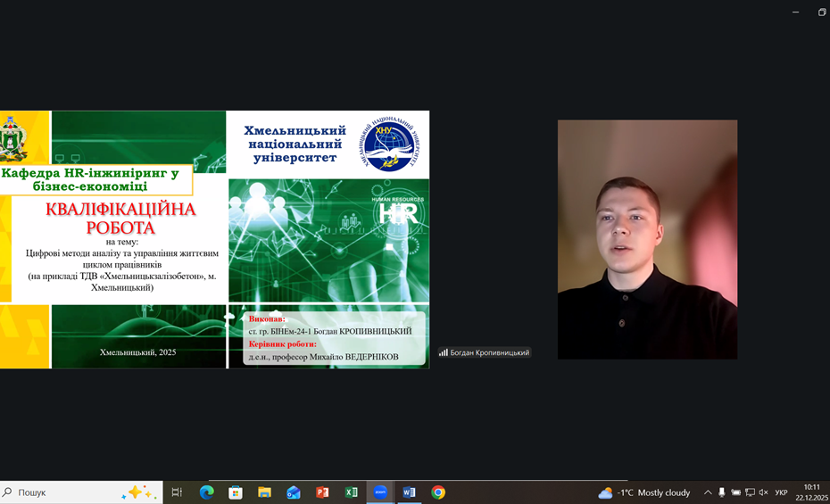
Task: Open Zoom from the taskbar
Action: point(380,492)
